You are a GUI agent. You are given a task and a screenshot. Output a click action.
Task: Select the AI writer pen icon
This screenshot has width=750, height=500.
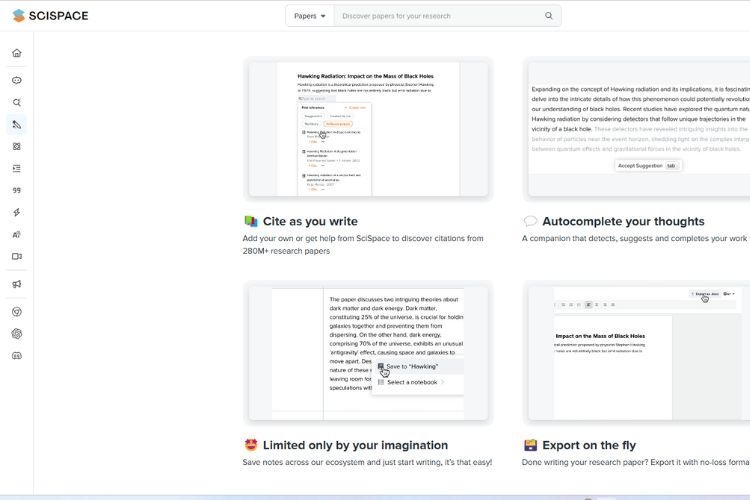coord(16,125)
